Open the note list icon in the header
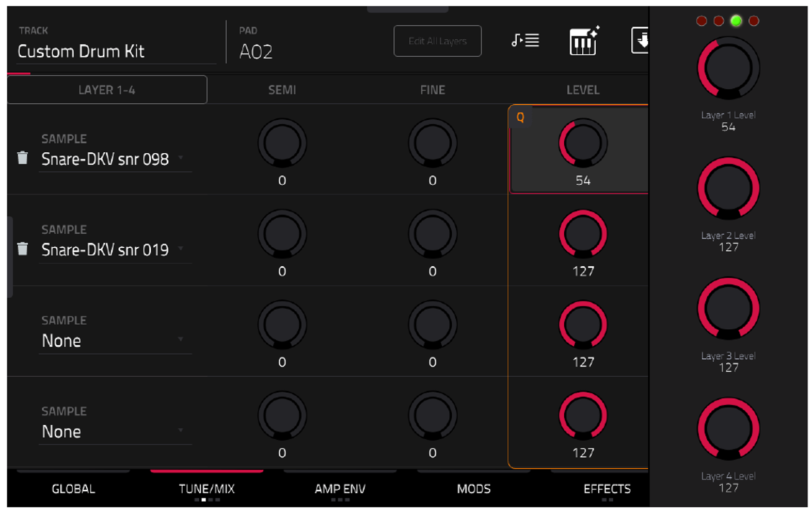Screen dimensions: 812x513 pos(525,40)
